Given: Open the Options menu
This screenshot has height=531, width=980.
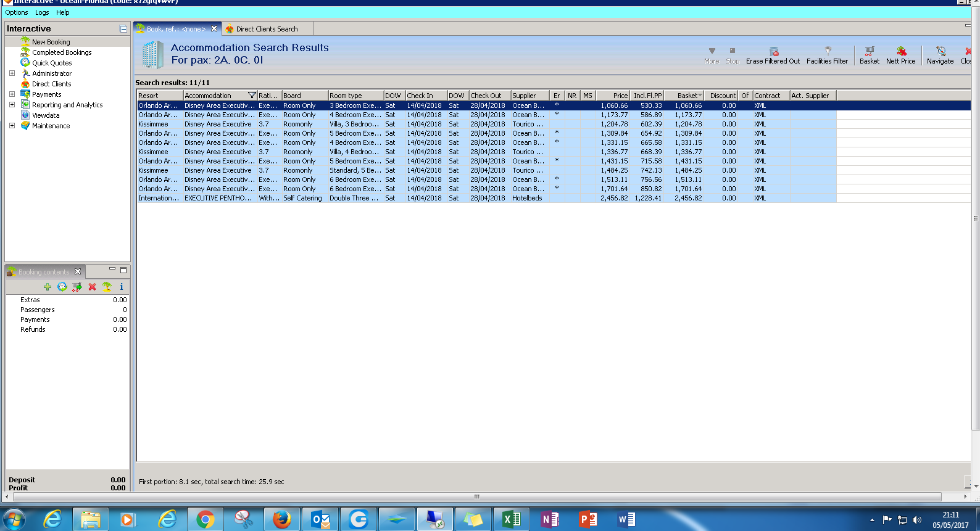Looking at the screenshot, I should pyautogui.click(x=17, y=12).
